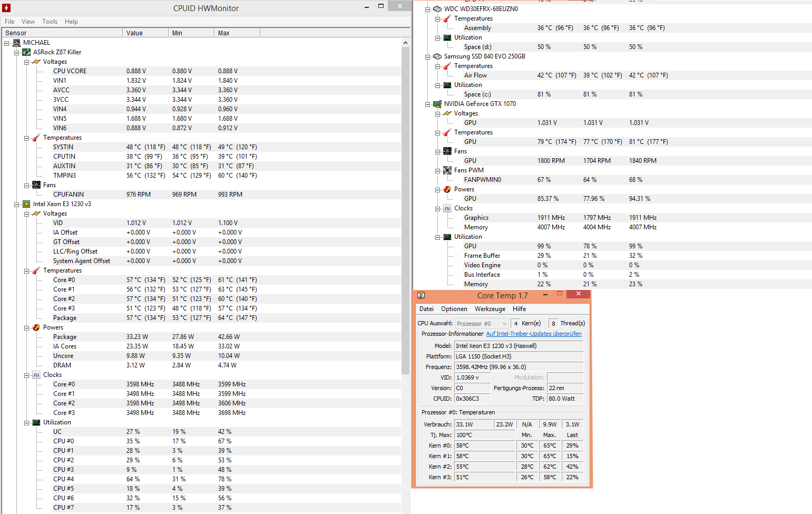Collapse the Xeon Powers section
Viewport: 812px width, 514px height.
pos(27,327)
